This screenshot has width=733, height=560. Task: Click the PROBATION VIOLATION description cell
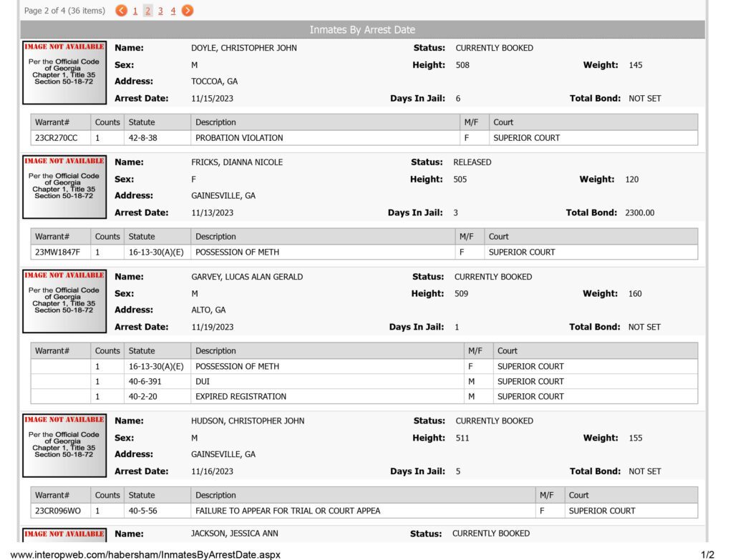click(x=325, y=138)
